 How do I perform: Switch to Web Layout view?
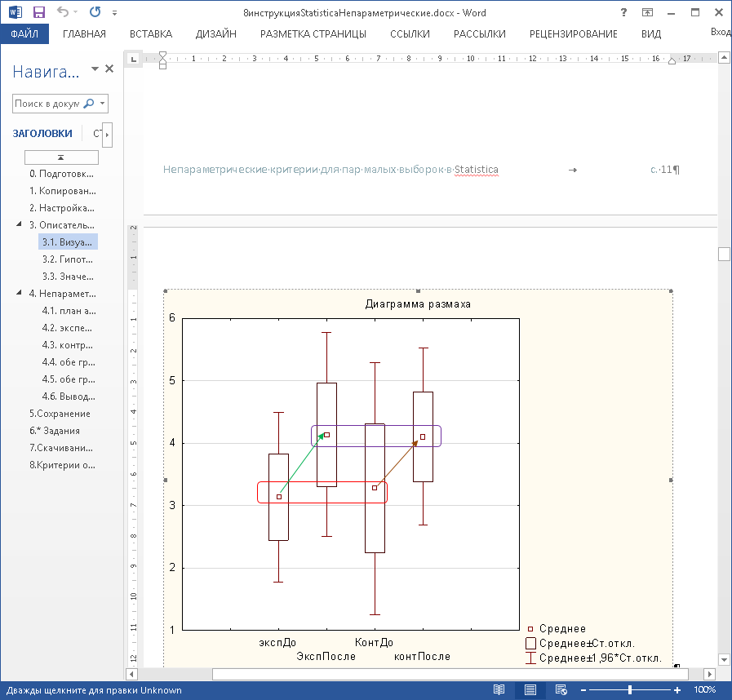tap(561, 689)
